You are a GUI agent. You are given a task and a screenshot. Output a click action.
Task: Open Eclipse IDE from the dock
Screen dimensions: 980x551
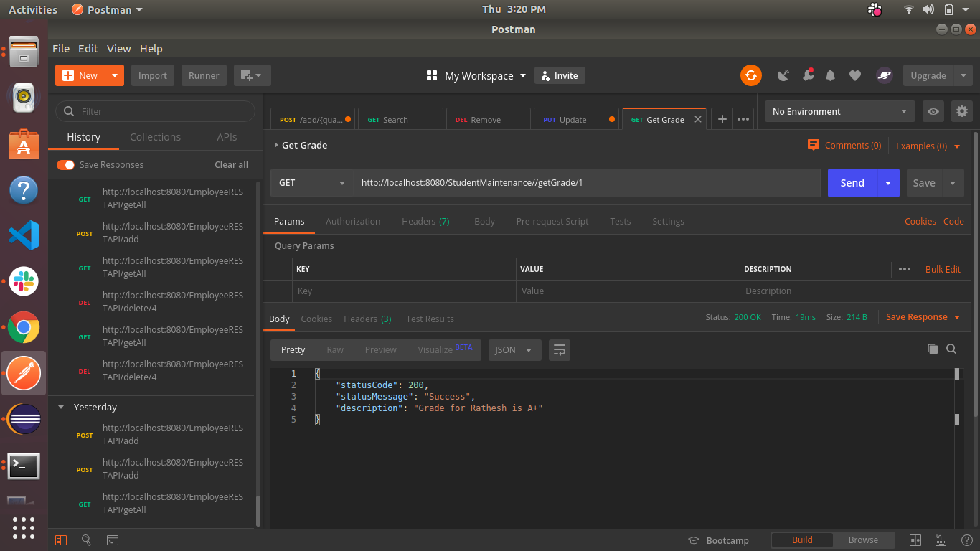(24, 420)
